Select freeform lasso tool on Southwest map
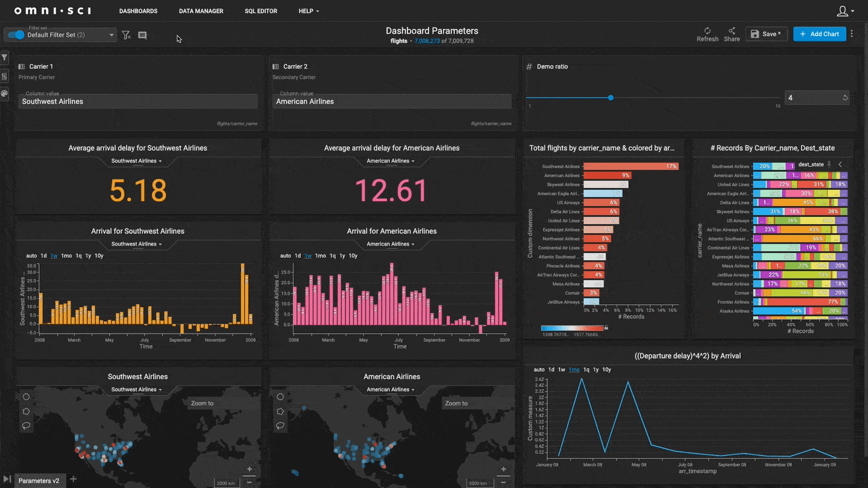Viewport: 868px width, 488px height. pos(26,425)
